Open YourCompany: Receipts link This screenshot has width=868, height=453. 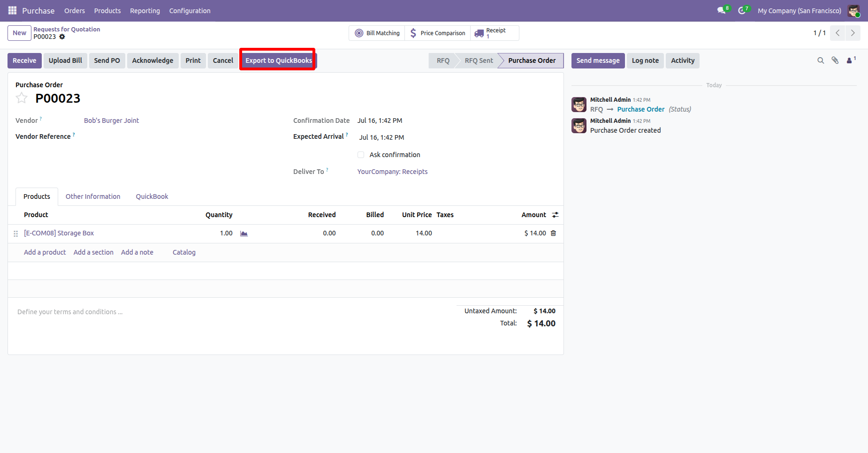tap(392, 172)
